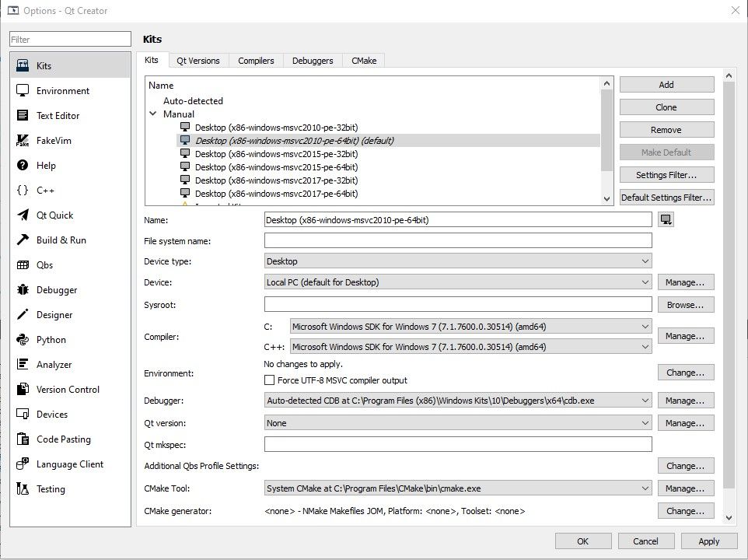The image size is (748, 560).
Task: Click the OK button
Action: 583,541
